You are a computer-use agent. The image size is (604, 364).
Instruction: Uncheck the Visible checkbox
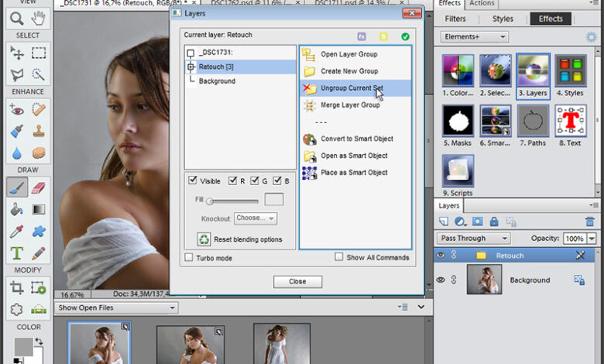tap(192, 181)
